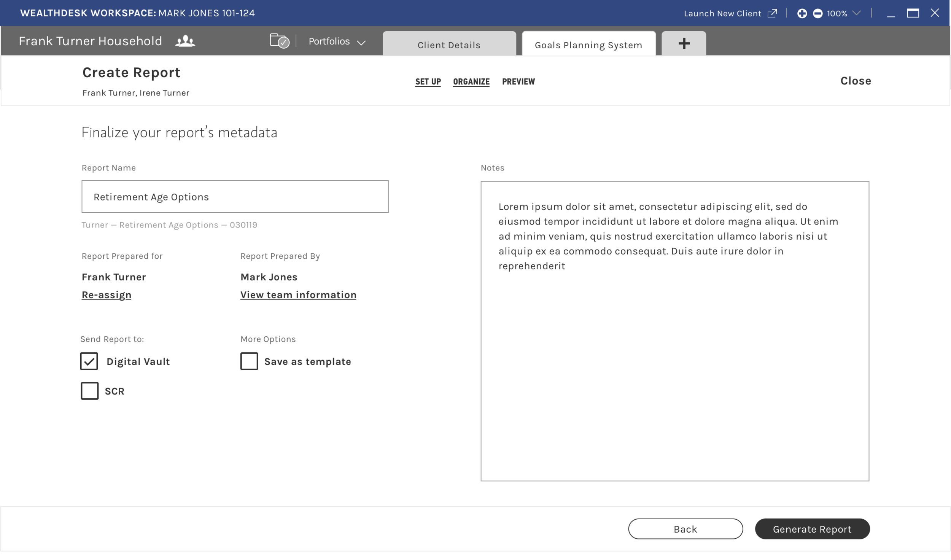The image size is (951, 560).
Task: Go to the PREVIEW step
Action: coord(518,81)
